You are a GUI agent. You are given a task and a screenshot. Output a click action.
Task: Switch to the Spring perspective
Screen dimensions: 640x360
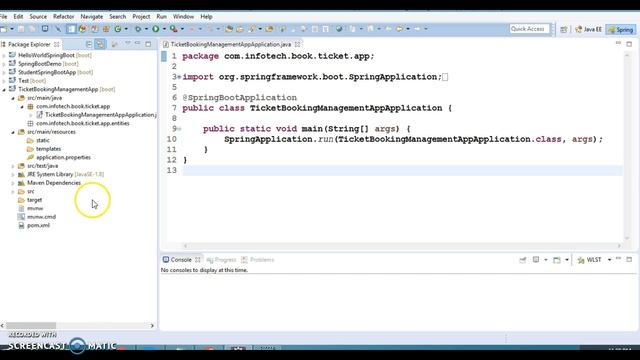[x=621, y=29]
